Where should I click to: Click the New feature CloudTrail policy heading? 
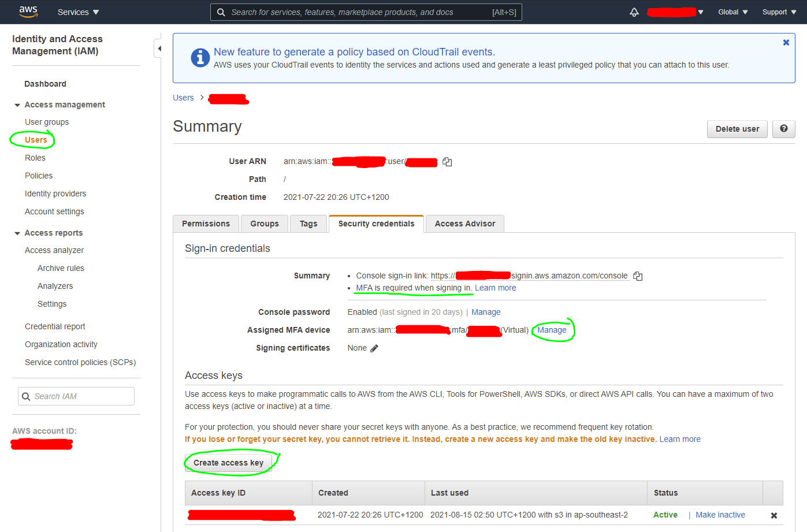click(354, 52)
